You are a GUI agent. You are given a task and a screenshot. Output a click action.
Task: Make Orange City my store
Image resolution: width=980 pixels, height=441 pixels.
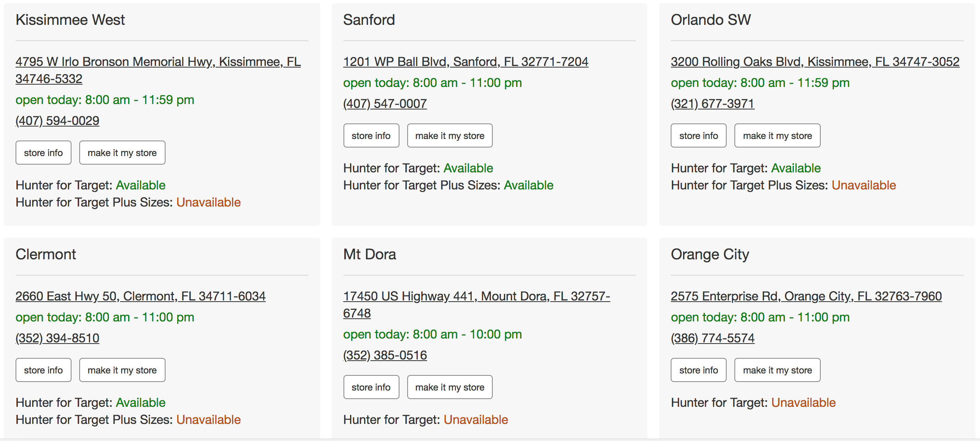pyautogui.click(x=778, y=370)
